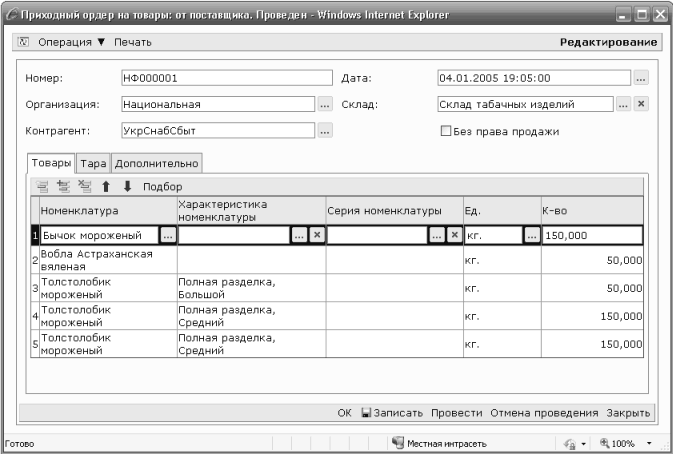Open selection button in Серия cell of row 1
This screenshot has height=454, width=673.
pyautogui.click(x=437, y=235)
